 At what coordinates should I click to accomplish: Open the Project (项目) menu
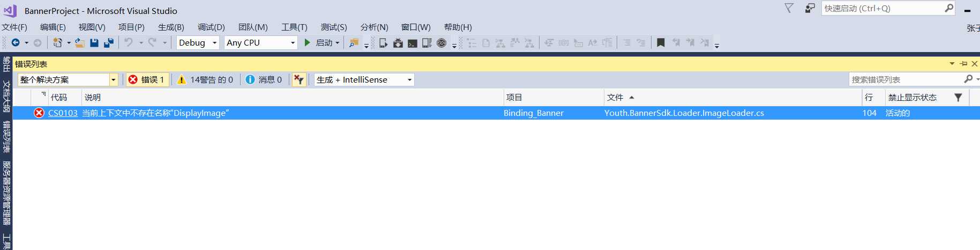coord(131,27)
